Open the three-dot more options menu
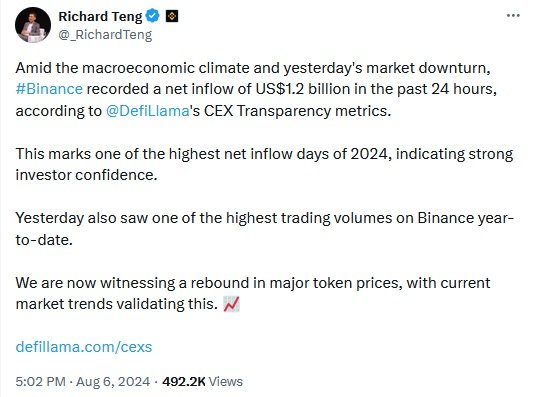The height and width of the screenshot is (397, 537). coord(513,15)
